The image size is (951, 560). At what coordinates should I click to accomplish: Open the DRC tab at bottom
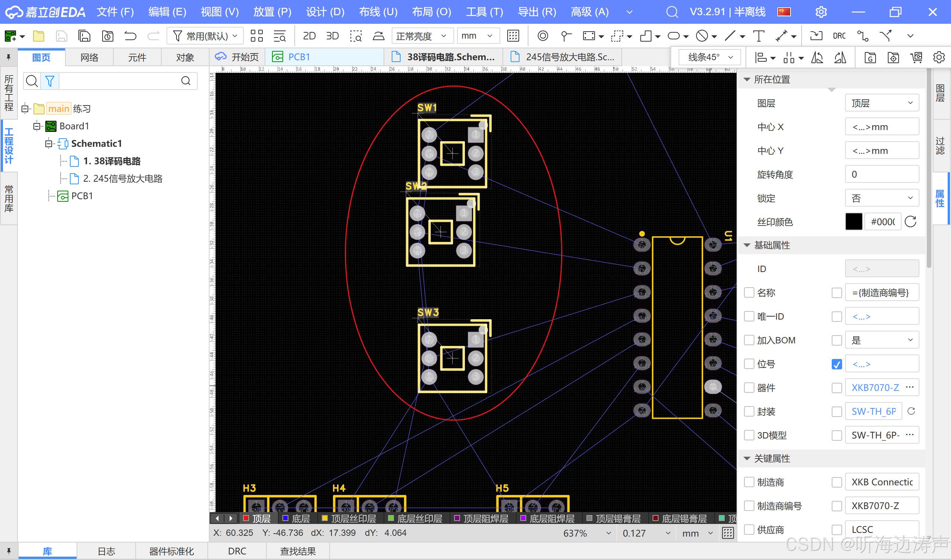point(237,551)
